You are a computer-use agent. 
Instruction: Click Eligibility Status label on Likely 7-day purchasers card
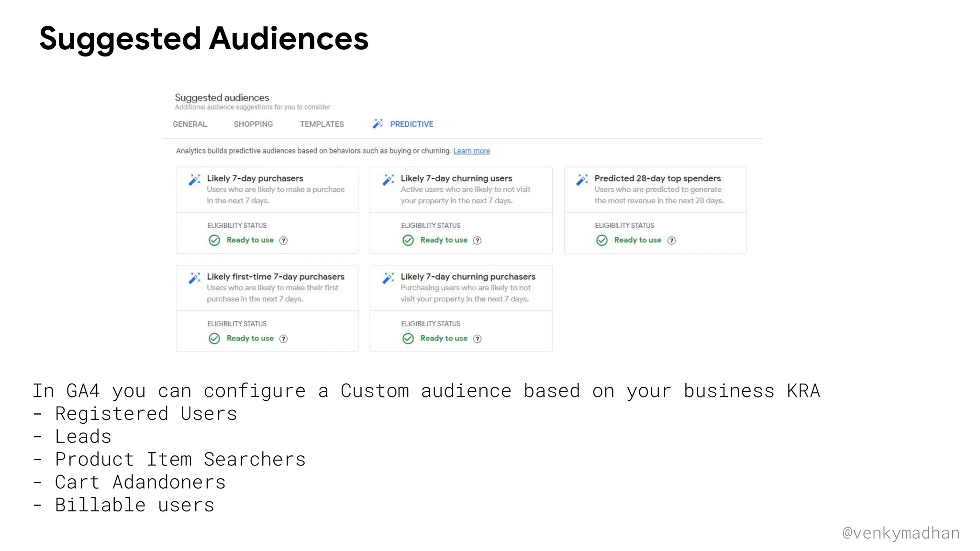coord(237,225)
